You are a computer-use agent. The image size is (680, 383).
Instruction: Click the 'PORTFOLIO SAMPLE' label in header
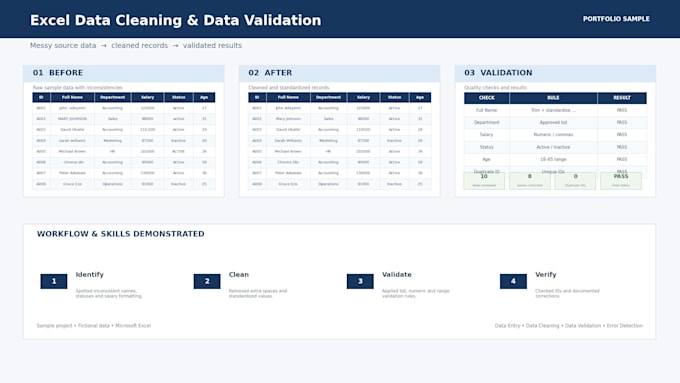(616, 19)
